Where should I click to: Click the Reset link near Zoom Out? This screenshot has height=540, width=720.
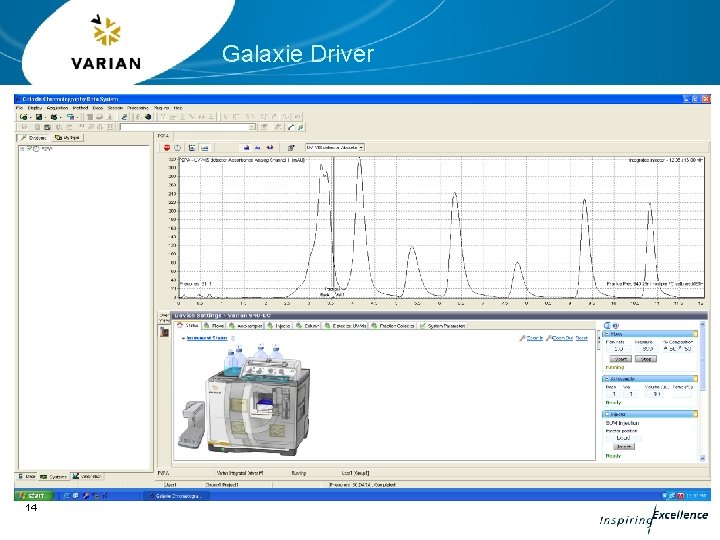pos(581,338)
